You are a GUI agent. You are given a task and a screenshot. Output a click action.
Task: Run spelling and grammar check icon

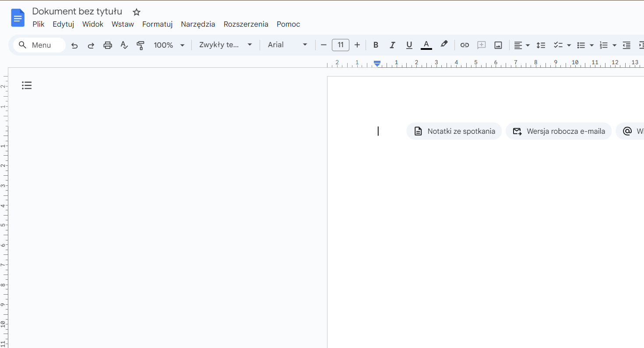point(124,45)
